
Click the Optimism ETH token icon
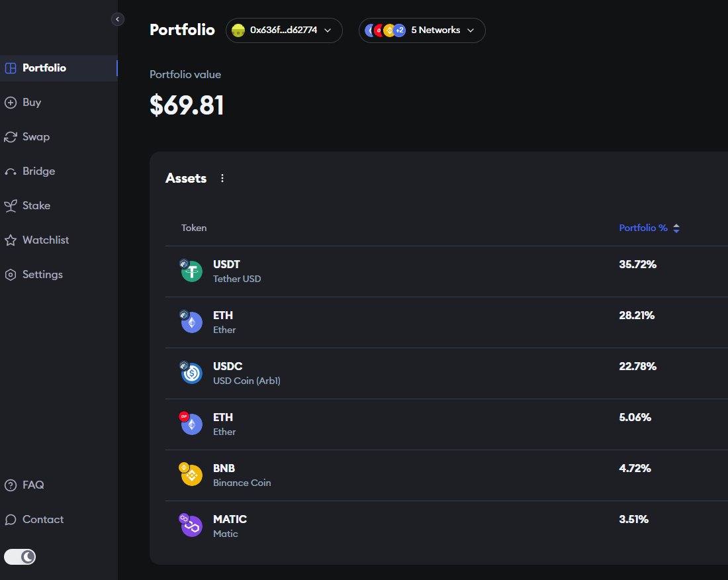[x=191, y=424]
